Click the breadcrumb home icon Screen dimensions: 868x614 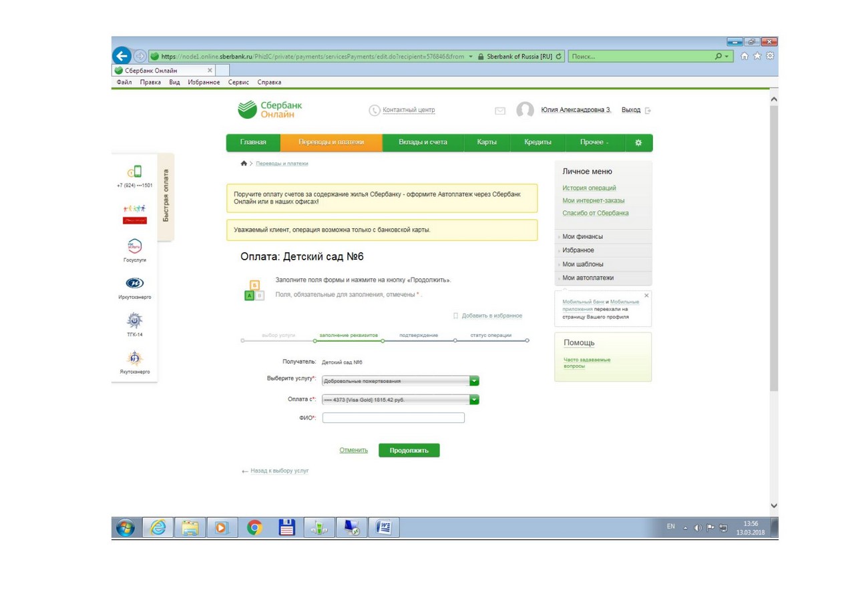pyautogui.click(x=244, y=164)
